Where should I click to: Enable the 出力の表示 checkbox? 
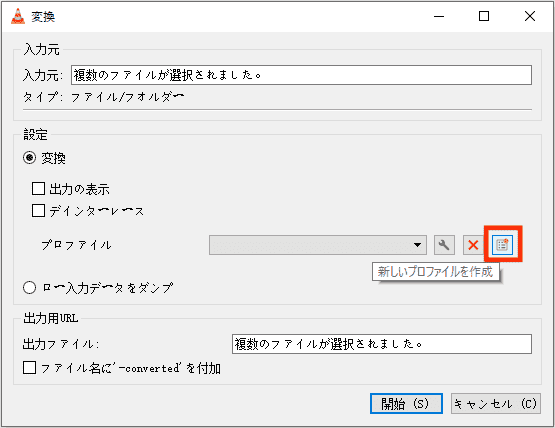(38, 189)
